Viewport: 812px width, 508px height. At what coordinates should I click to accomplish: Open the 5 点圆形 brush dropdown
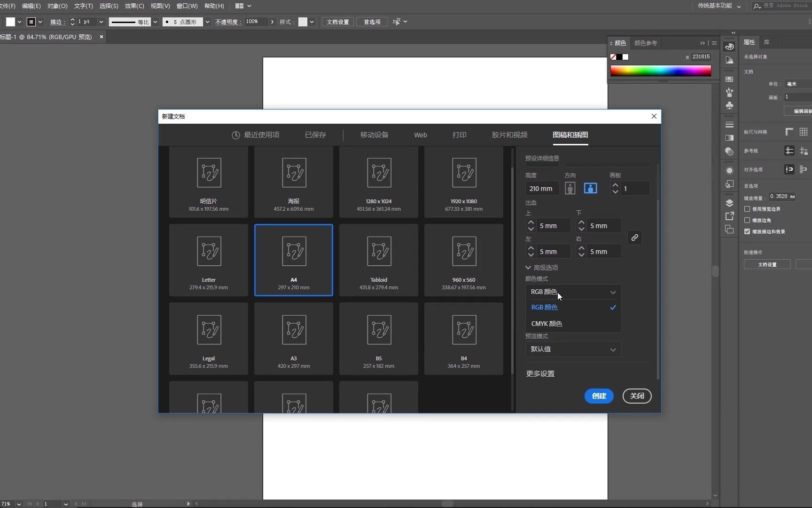click(x=207, y=22)
